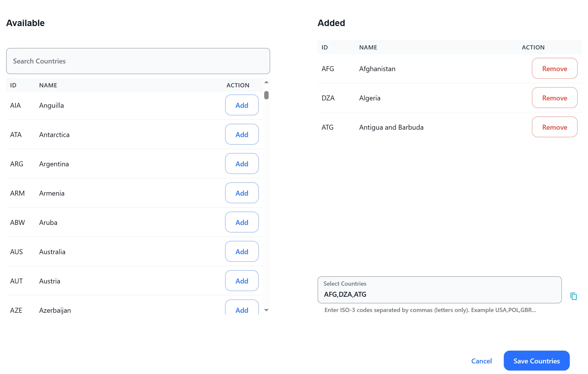The image size is (588, 374).
Task: Add Azerbaijan to the list
Action: [242, 309]
